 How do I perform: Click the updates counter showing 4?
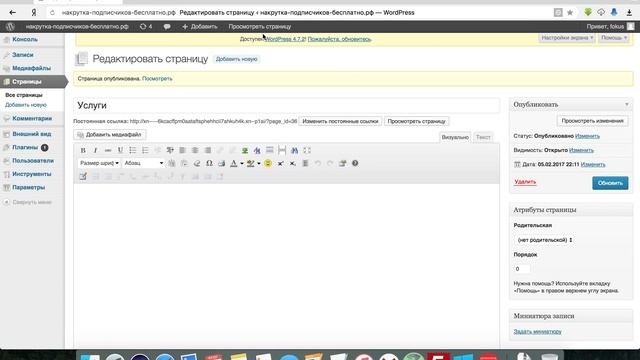[x=146, y=27]
